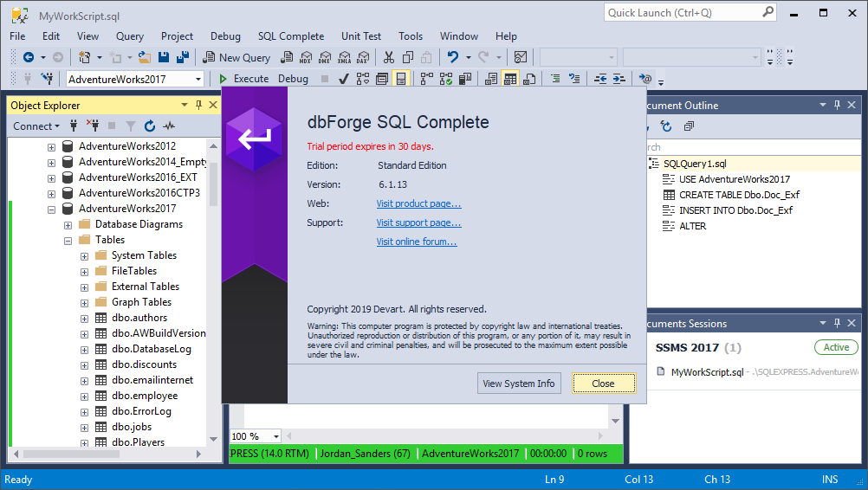Toggle Results to Grid button
The height and width of the screenshot is (490, 868).
[510, 79]
